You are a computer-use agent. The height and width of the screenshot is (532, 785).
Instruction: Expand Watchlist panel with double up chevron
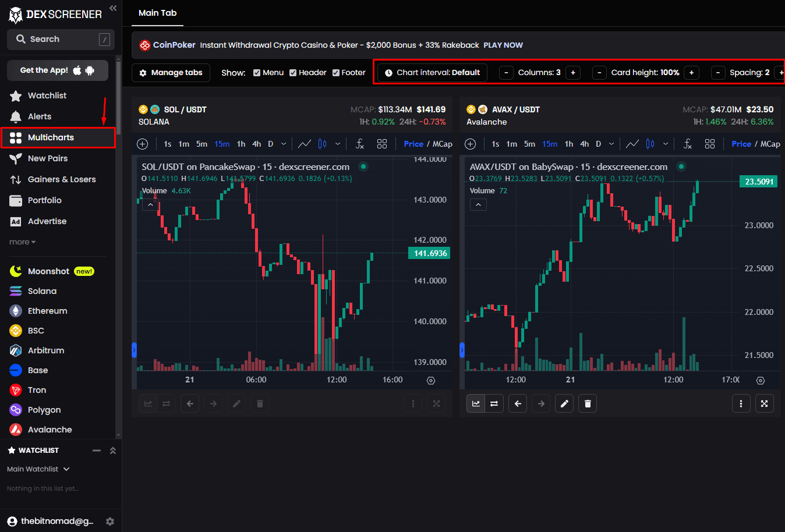(x=113, y=451)
